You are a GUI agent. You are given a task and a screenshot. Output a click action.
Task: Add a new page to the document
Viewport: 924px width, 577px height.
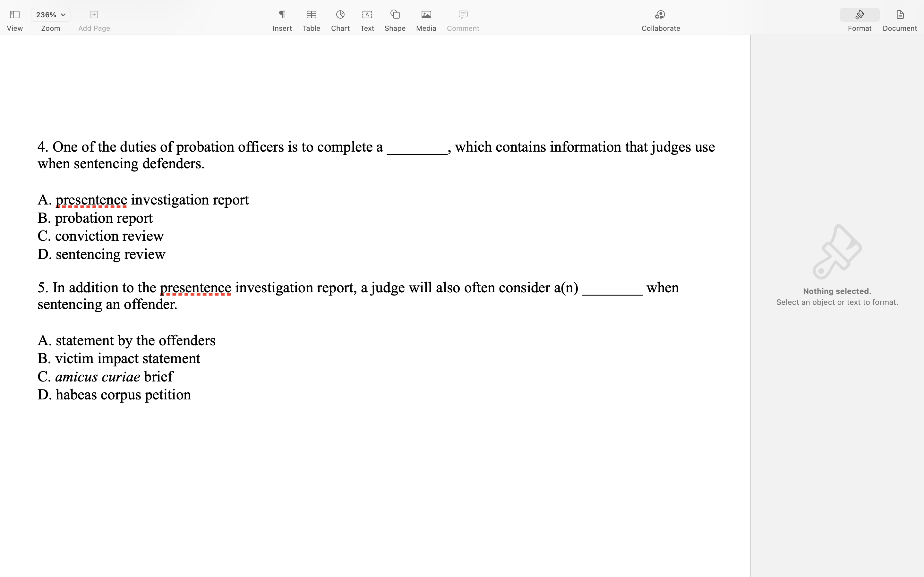point(94,14)
